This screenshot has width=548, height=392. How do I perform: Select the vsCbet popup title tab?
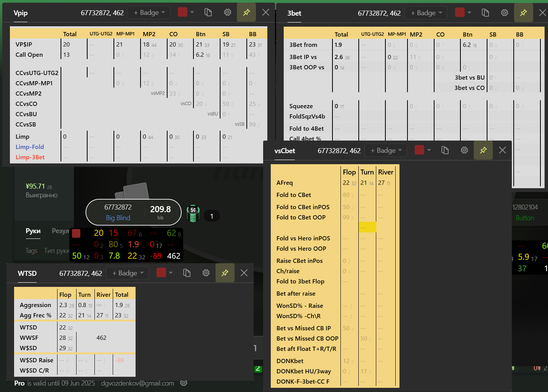pos(285,151)
